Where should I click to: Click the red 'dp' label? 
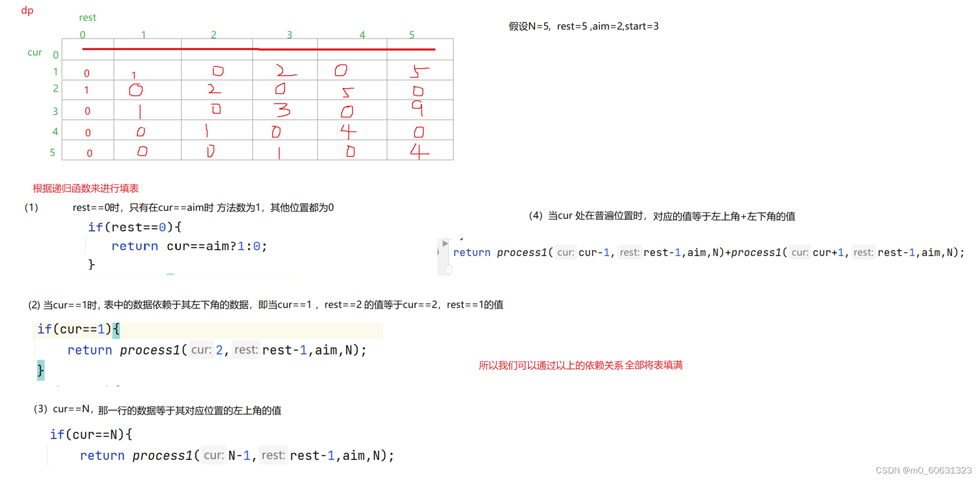click(x=27, y=10)
